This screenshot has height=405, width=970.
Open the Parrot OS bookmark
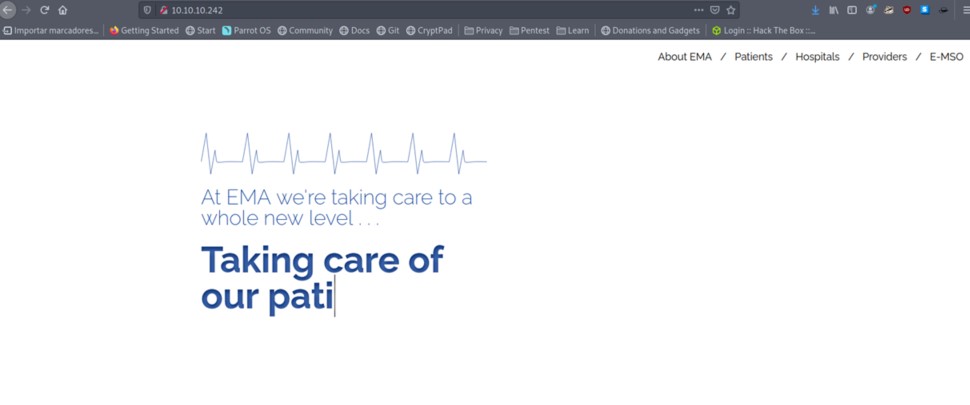(x=246, y=30)
